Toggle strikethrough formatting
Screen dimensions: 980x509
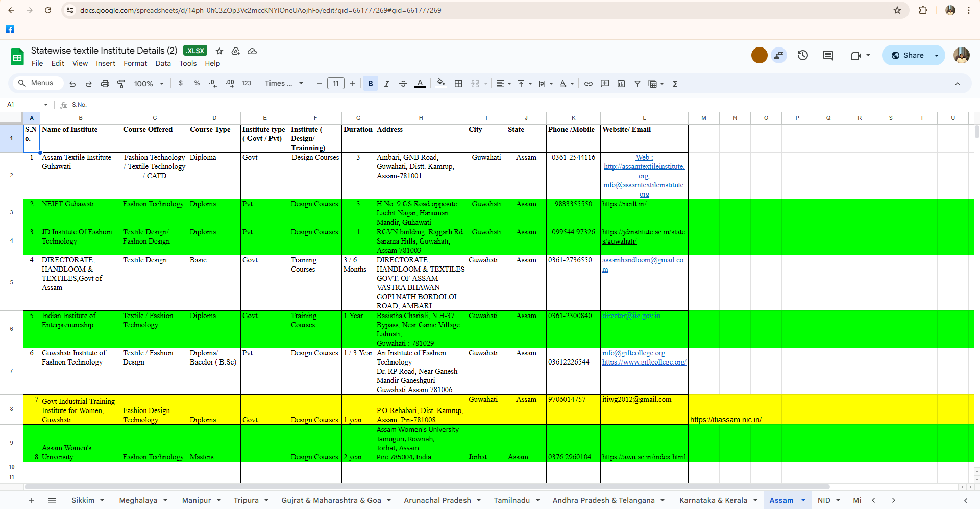[403, 84]
